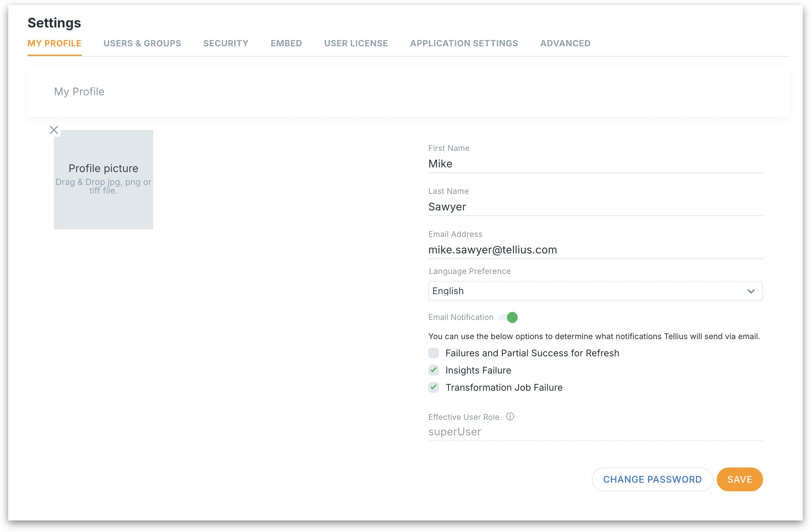
Task: Switch to Users & Groups tab
Action: 142,43
